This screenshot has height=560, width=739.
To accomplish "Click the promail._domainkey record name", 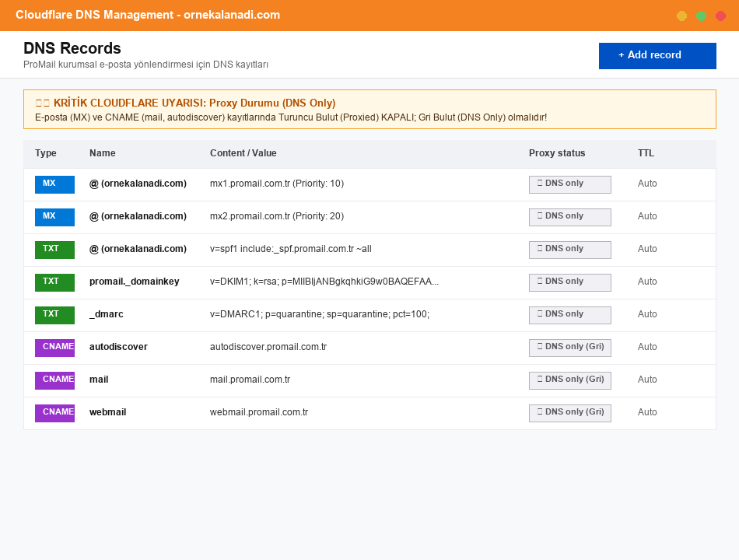I will pos(135,282).
